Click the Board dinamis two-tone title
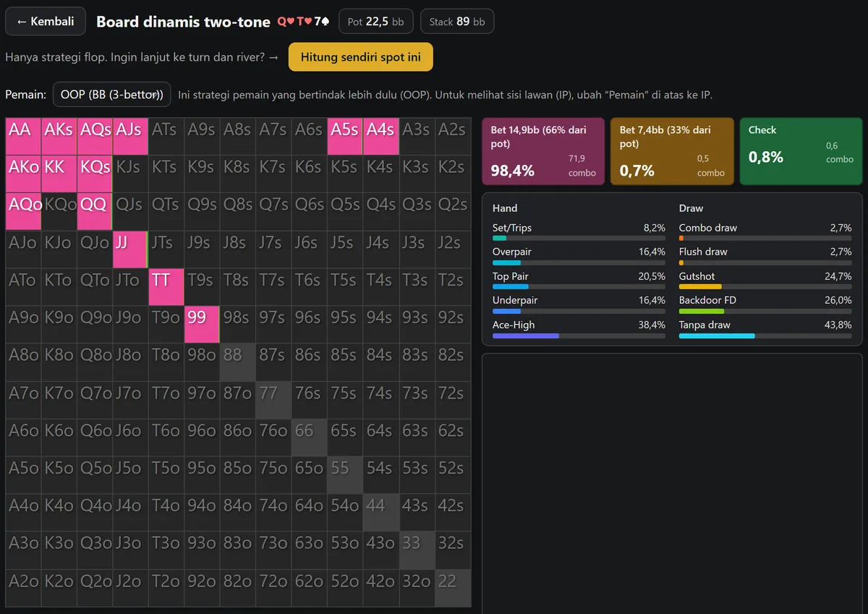This screenshot has height=614, width=868. pyautogui.click(x=184, y=22)
